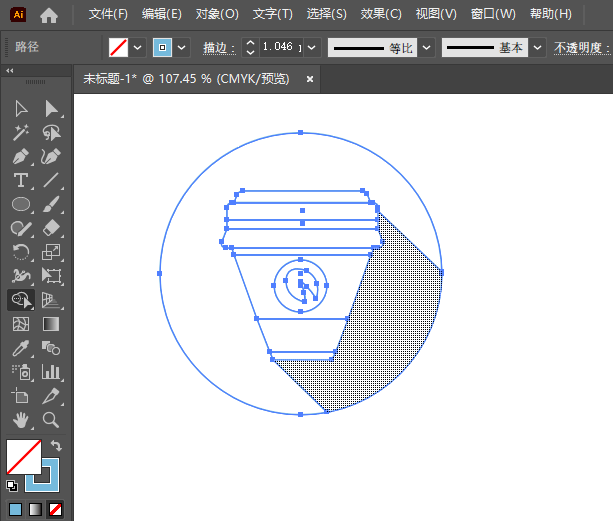Select the Column Graph tool
Viewport: 613px width, 521px height.
pos(51,372)
